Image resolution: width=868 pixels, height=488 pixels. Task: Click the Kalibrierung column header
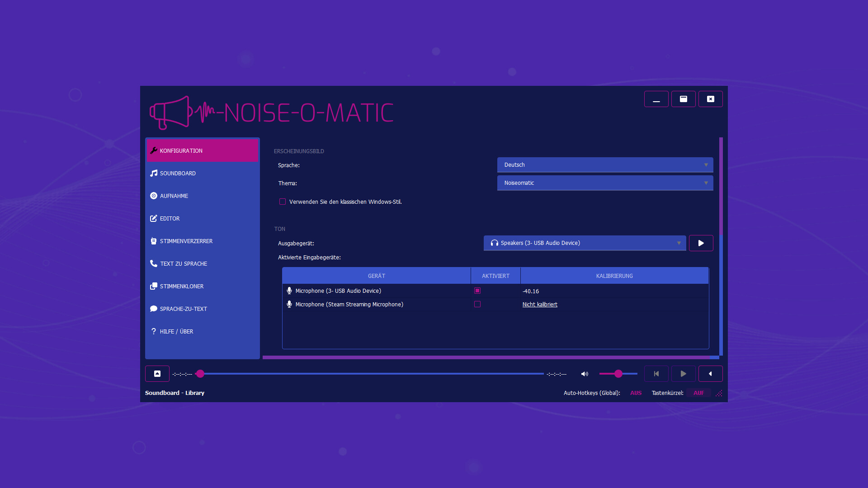[614, 276]
